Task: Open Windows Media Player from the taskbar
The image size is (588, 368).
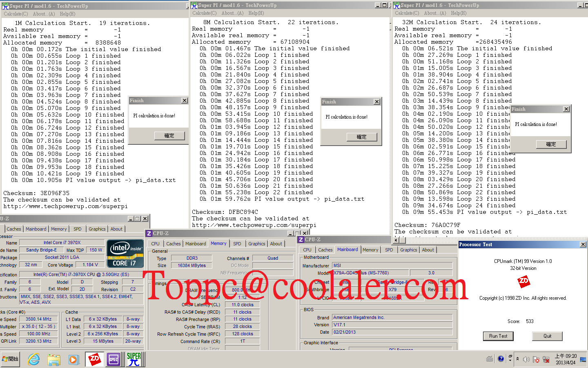Action: pos(73,359)
